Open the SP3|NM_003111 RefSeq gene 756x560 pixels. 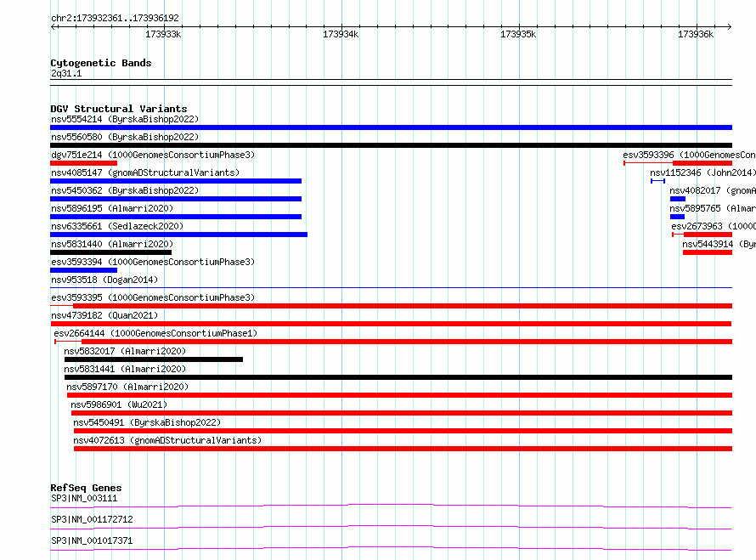click(x=84, y=498)
